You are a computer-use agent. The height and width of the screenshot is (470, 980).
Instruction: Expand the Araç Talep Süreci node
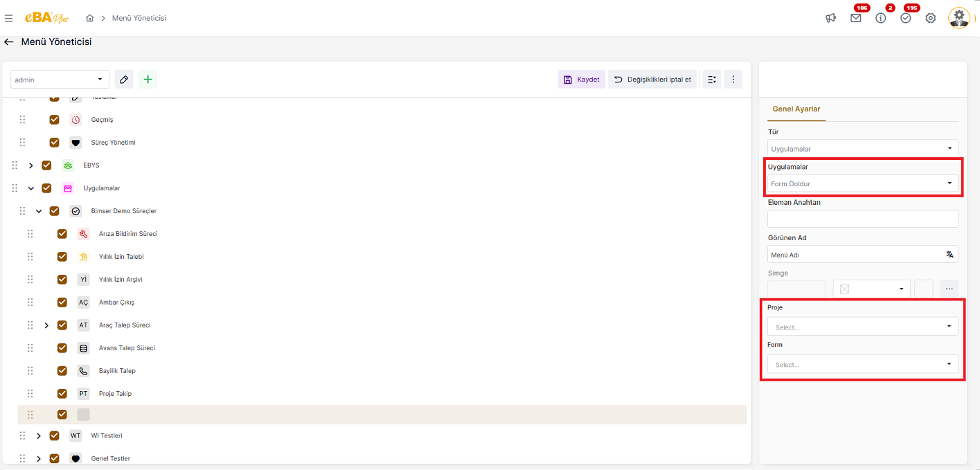coord(46,325)
